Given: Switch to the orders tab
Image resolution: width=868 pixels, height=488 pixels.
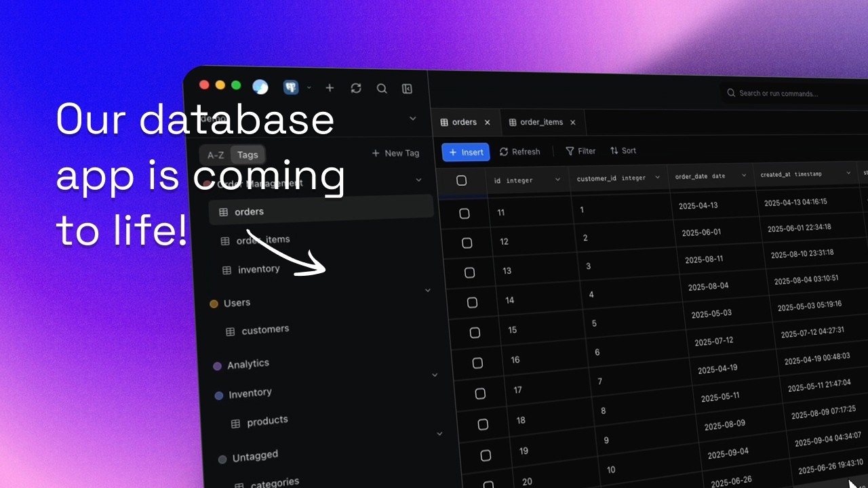Looking at the screenshot, I should [x=465, y=123].
